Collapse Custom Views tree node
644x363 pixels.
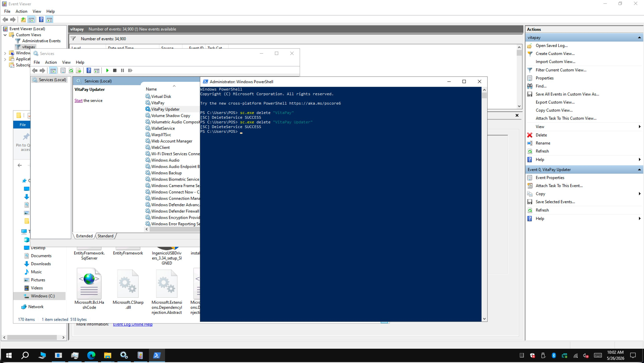click(x=5, y=35)
